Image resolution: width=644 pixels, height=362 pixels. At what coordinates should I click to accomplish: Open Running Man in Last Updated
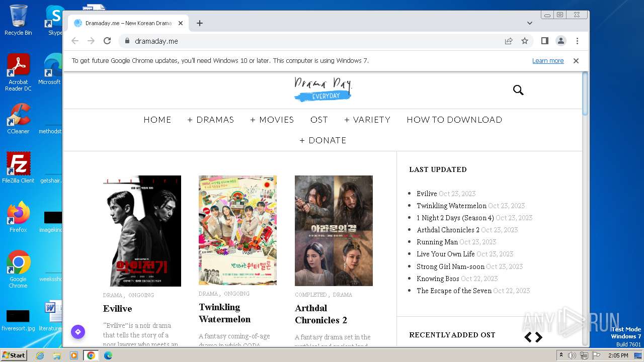pyautogui.click(x=437, y=242)
